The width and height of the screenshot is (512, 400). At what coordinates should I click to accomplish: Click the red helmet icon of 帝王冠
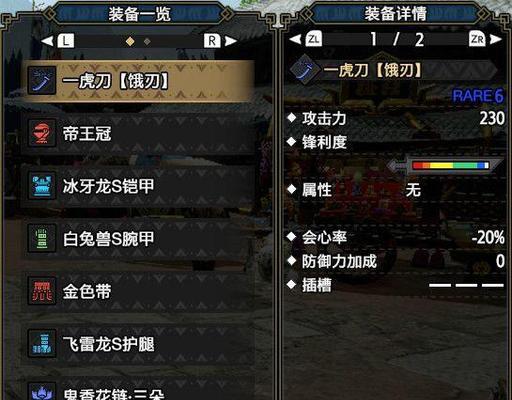click(x=42, y=133)
